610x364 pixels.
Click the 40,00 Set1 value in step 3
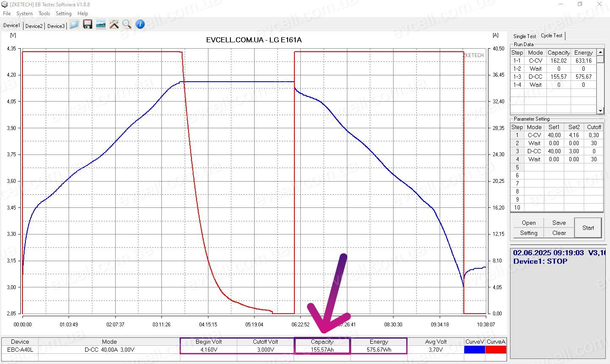point(554,151)
